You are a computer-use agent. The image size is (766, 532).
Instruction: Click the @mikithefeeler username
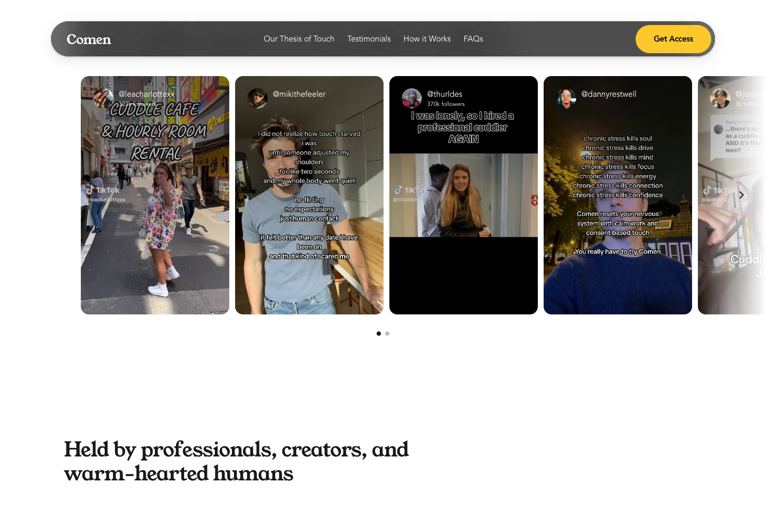[299, 94]
